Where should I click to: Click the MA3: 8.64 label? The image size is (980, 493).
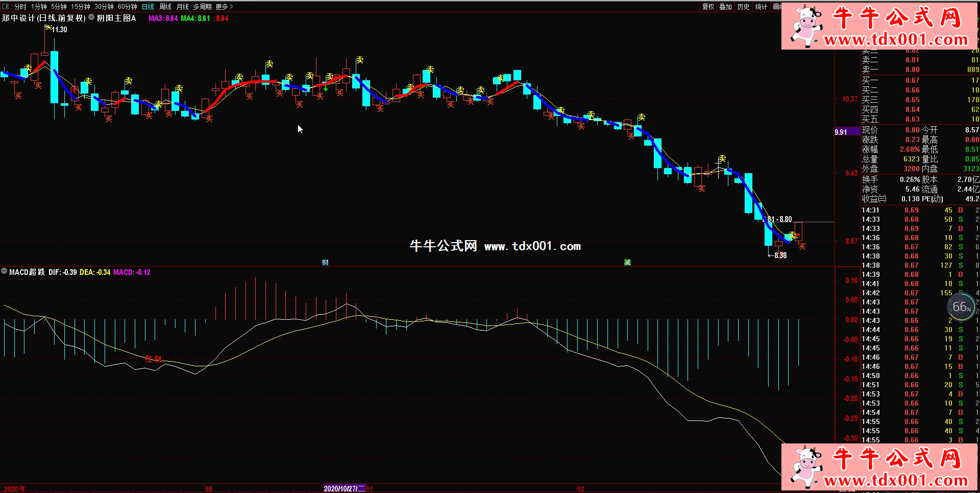point(163,18)
